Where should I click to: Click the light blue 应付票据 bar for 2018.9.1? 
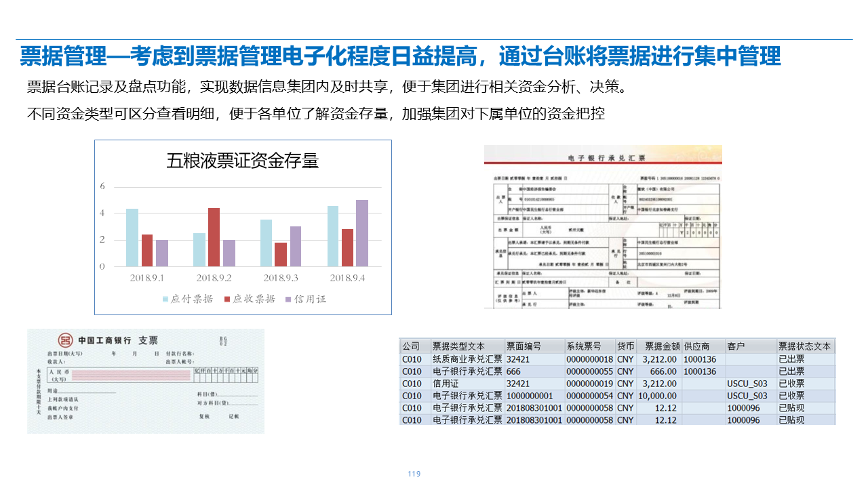132,237
